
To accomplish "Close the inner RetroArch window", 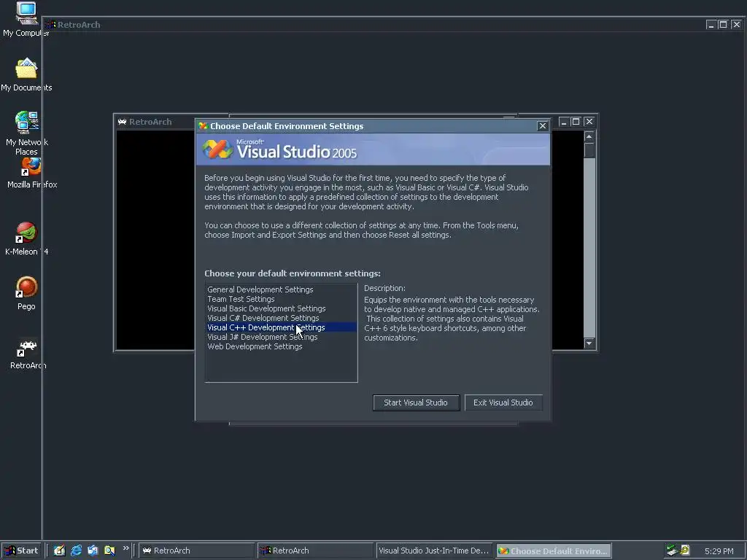I will click(589, 122).
